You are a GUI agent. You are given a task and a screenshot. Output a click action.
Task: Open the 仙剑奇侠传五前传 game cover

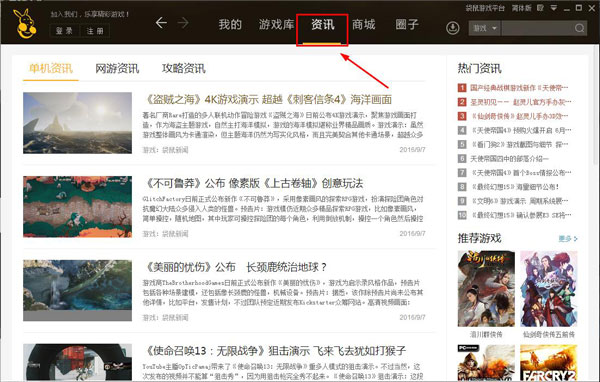pos(549,289)
